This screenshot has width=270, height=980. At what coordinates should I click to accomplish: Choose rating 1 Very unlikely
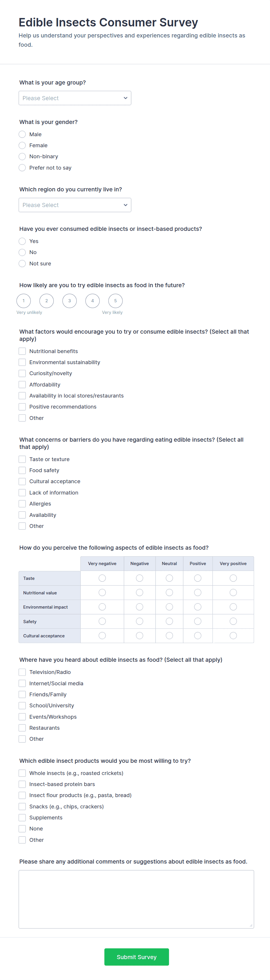click(x=24, y=301)
